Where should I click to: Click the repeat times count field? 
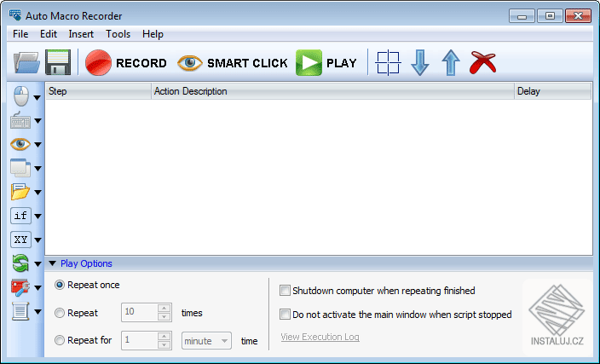click(x=139, y=312)
